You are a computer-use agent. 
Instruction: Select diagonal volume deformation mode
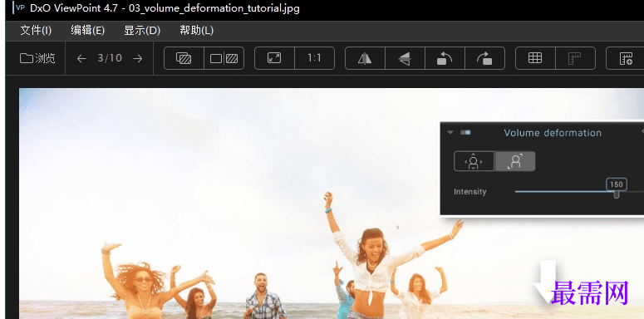pos(515,161)
